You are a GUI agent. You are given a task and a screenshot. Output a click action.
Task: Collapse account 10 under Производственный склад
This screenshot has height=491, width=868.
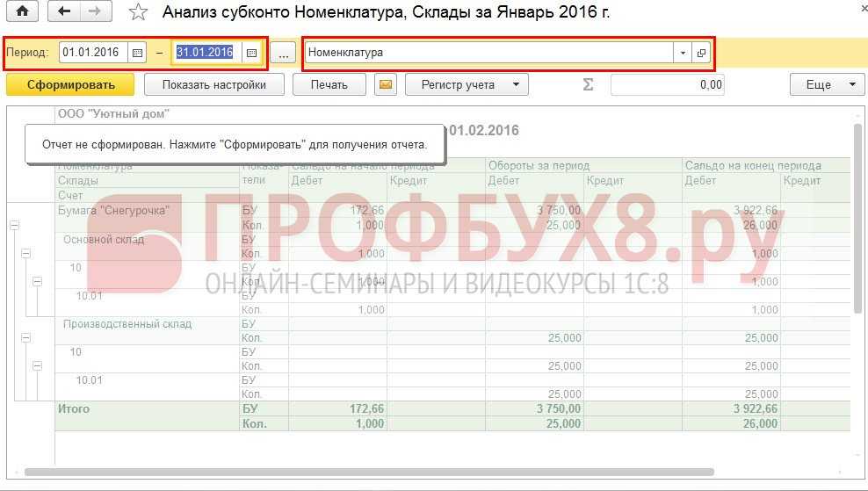(37, 366)
